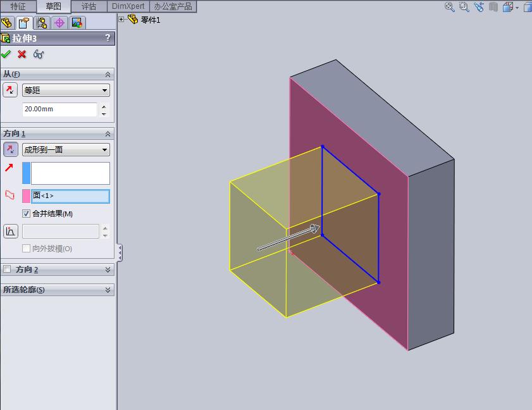Expand the 零件1 tree node

(x=121, y=20)
